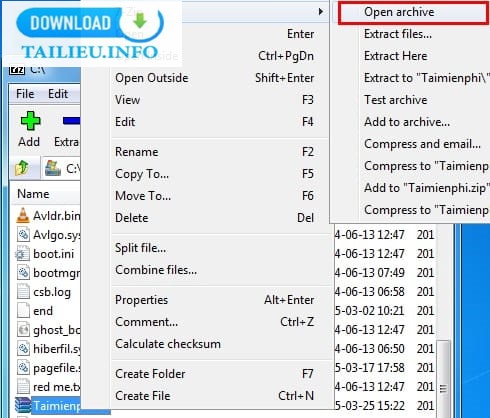Select the boot.ini file name

click(53, 254)
